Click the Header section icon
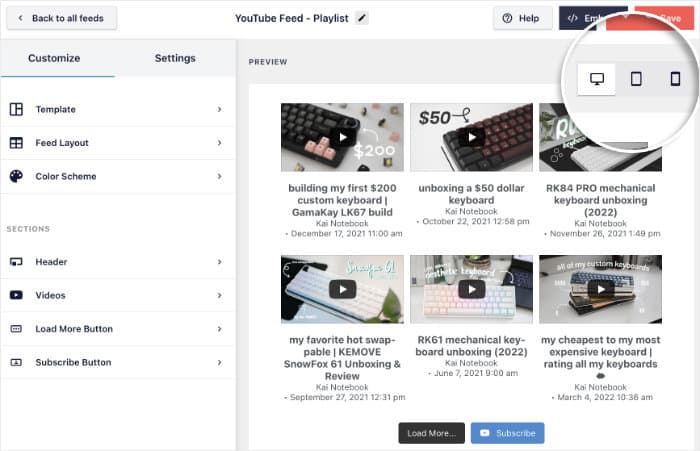The width and height of the screenshot is (700, 451). click(16, 262)
